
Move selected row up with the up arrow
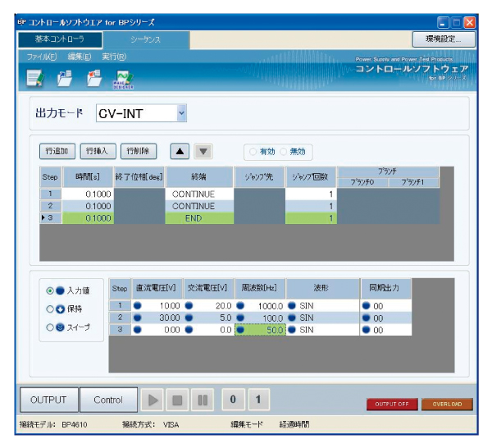point(180,152)
